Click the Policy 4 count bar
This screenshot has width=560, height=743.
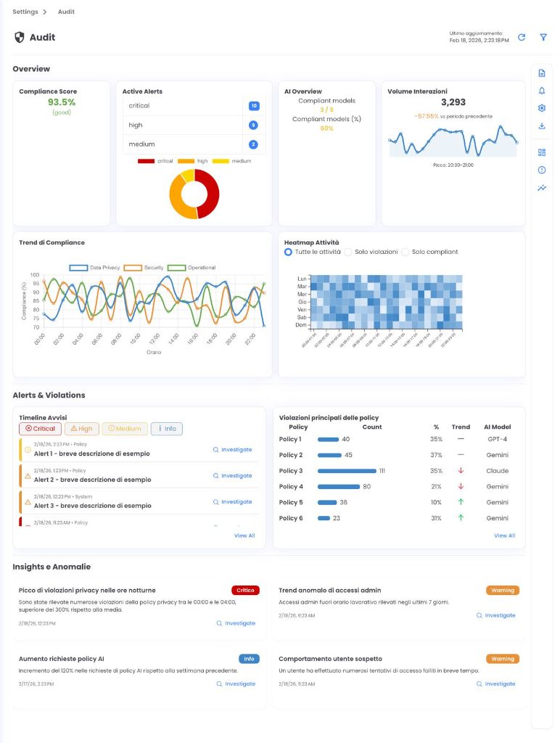[x=339, y=487]
